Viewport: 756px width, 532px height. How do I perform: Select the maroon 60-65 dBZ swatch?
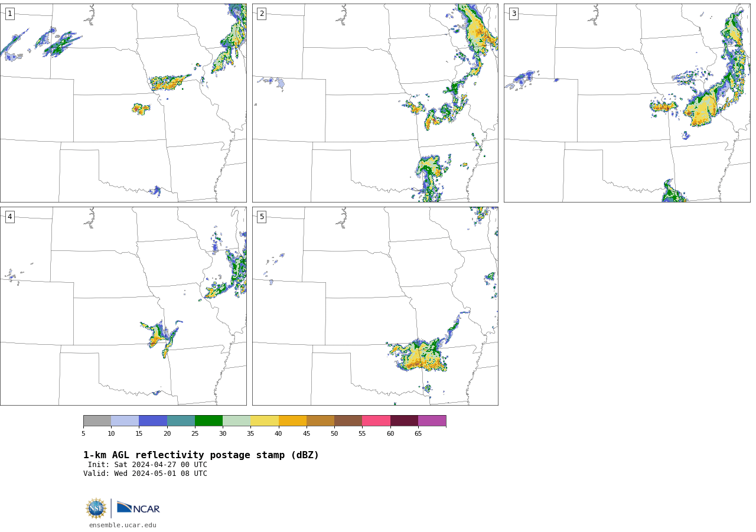pyautogui.click(x=404, y=421)
